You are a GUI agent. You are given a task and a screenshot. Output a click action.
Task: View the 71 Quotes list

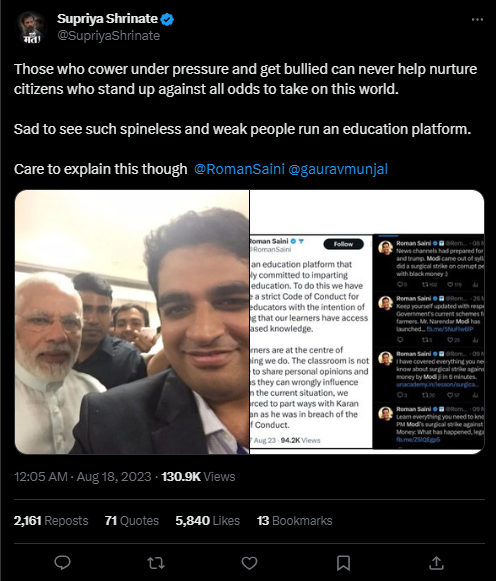click(x=132, y=521)
